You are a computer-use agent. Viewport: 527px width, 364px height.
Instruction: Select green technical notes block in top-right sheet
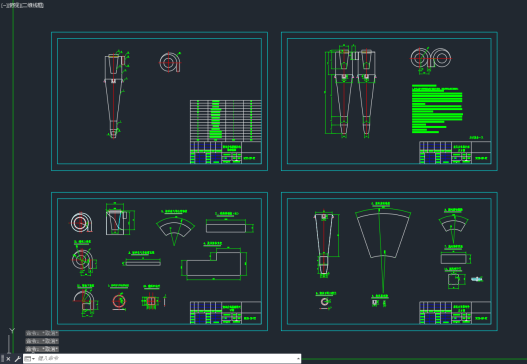[437, 109]
